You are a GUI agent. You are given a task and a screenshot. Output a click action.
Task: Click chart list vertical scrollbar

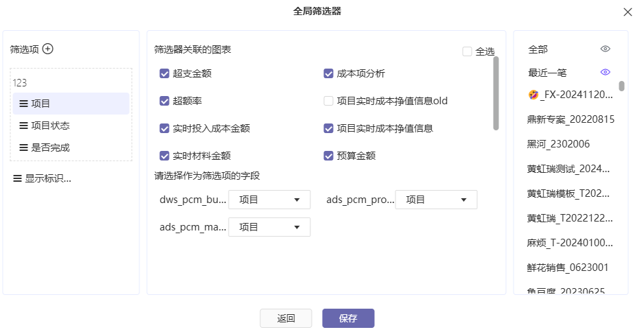click(x=496, y=93)
